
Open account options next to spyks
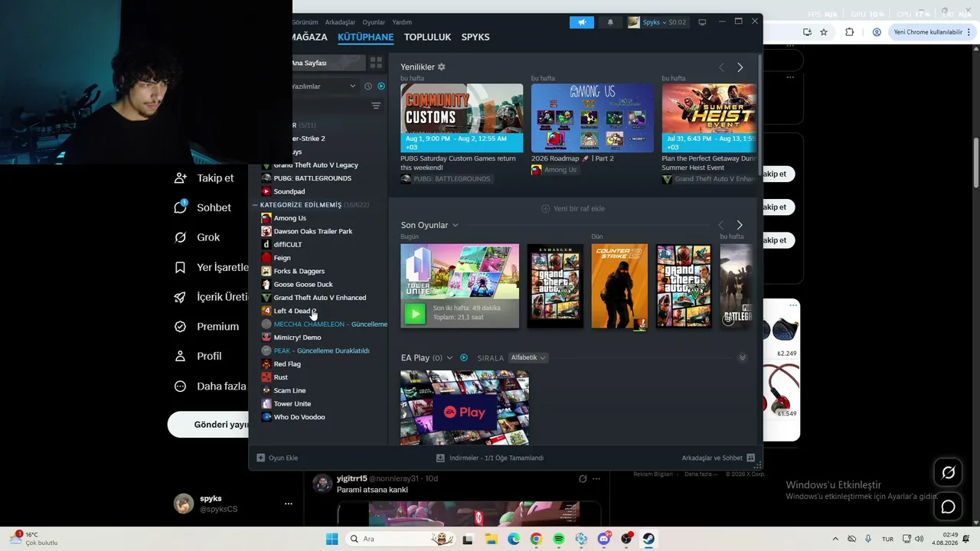289,504
